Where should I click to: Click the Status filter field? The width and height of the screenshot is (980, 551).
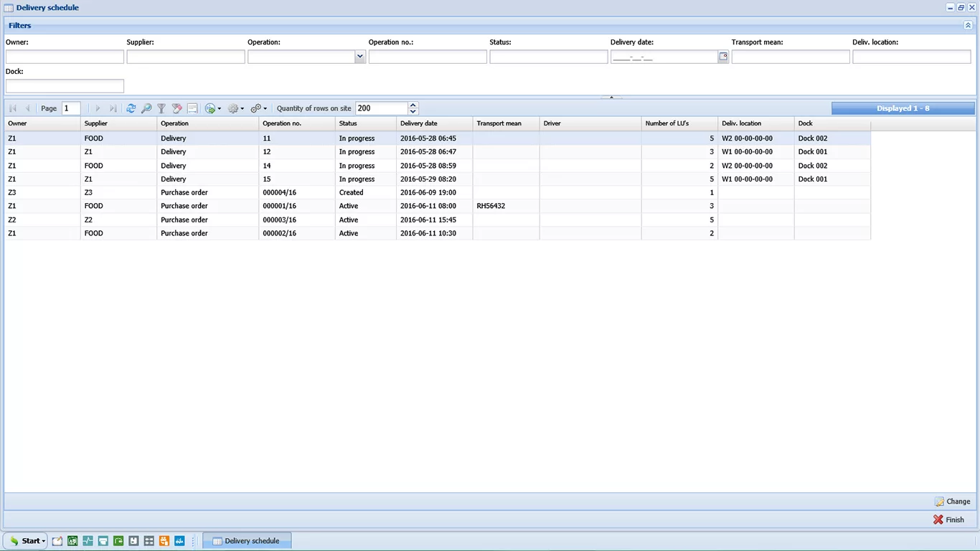click(549, 57)
